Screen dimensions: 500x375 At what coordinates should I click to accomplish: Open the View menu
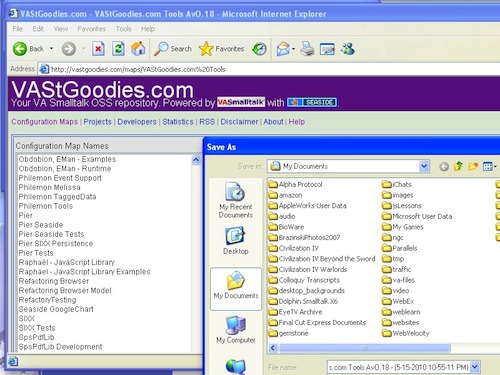[x=61, y=29]
